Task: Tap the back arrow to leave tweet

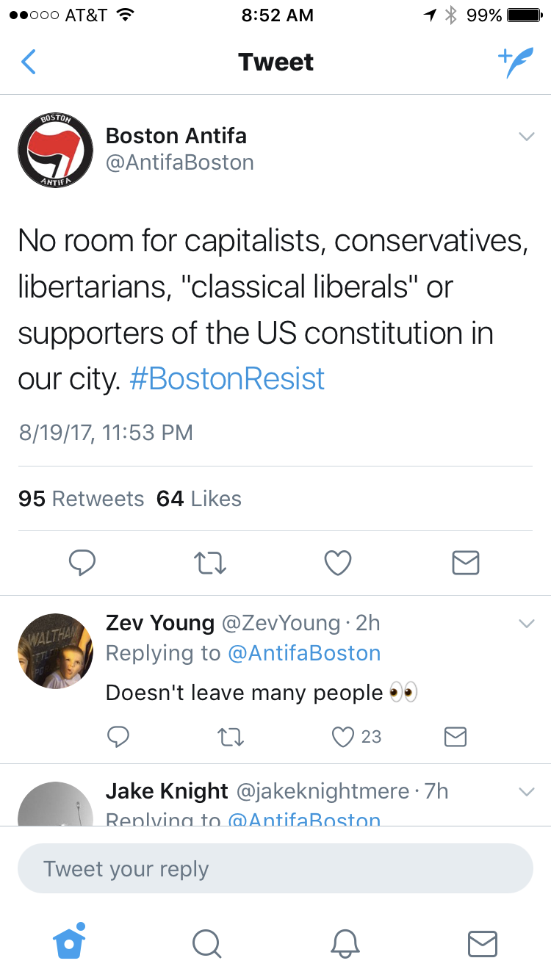Action: (29, 62)
